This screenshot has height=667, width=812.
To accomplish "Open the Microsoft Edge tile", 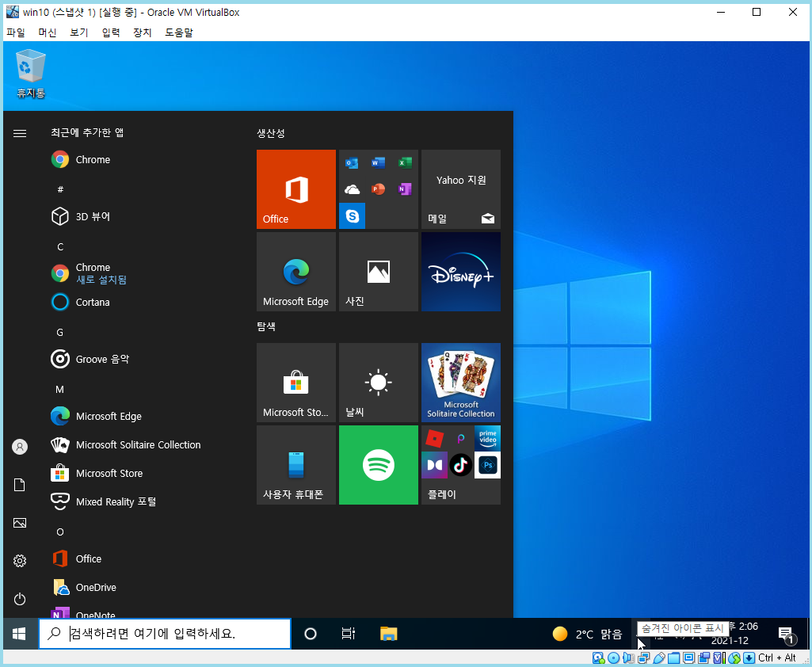I will 296,272.
